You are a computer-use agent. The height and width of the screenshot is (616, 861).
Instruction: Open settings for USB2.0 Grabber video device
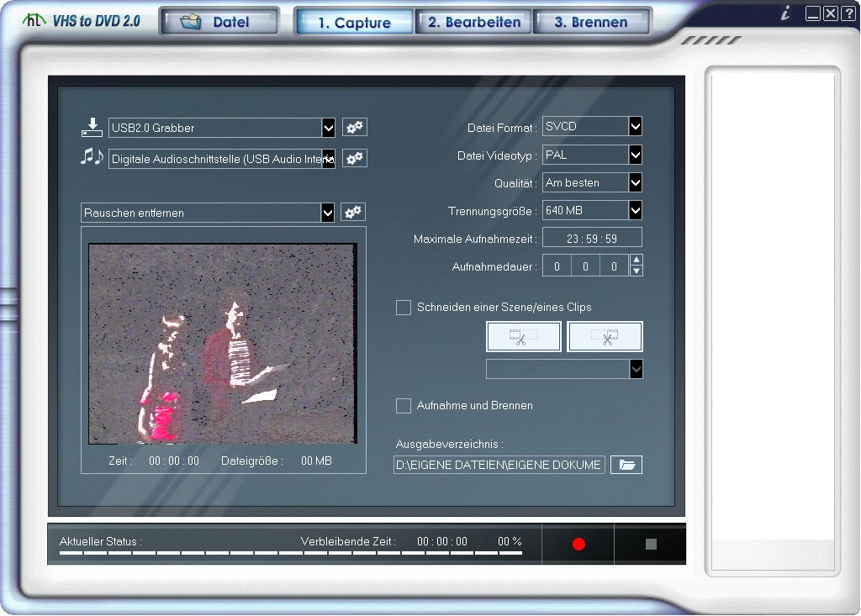pyautogui.click(x=355, y=128)
